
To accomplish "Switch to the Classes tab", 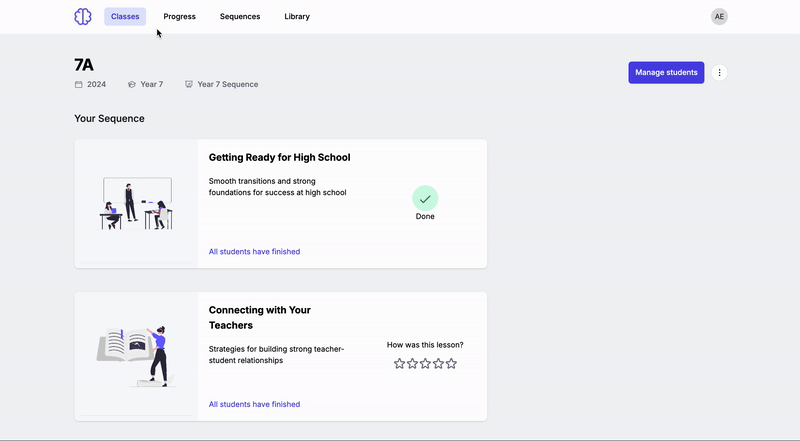I will tap(125, 17).
